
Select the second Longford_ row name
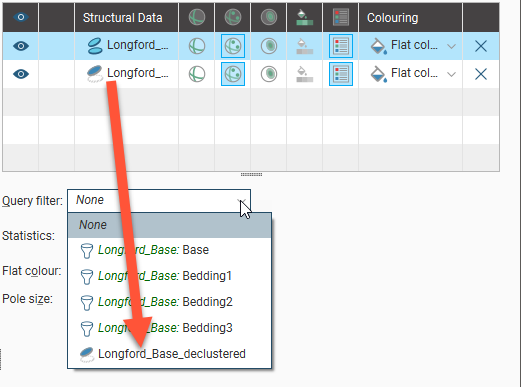(x=137, y=73)
